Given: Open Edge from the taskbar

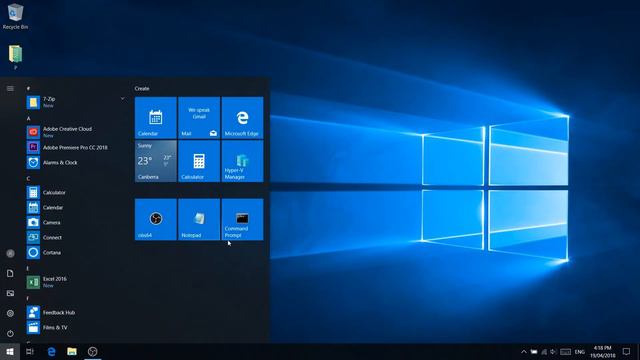Looking at the screenshot, I should click(x=51, y=351).
